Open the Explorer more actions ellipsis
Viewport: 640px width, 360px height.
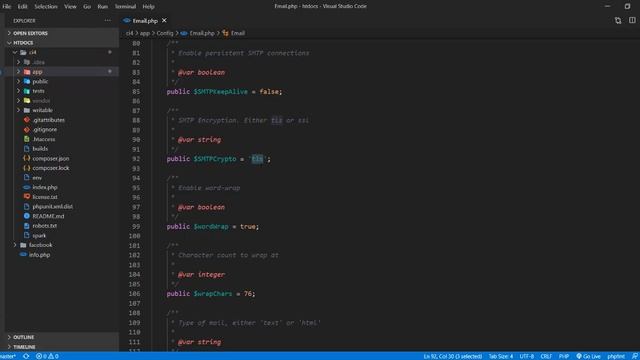pos(107,20)
